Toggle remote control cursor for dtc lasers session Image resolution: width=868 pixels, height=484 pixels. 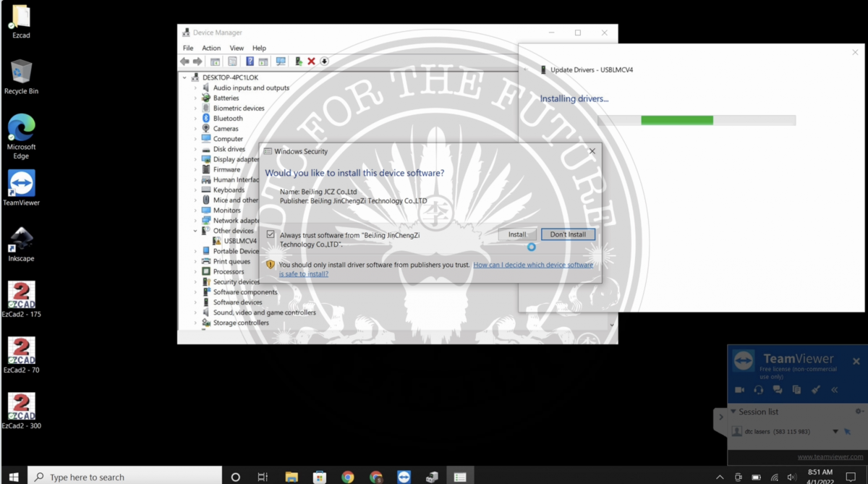pos(847,431)
